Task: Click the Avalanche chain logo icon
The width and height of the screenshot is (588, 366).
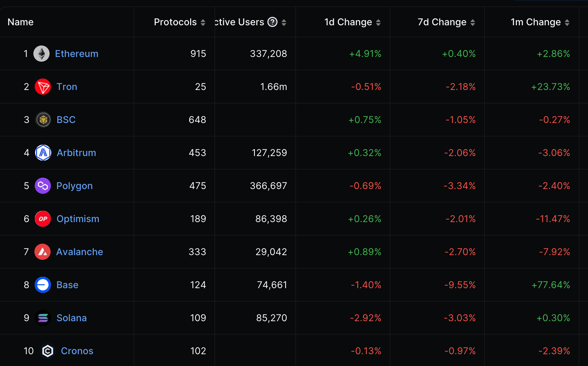Action: coord(42,252)
